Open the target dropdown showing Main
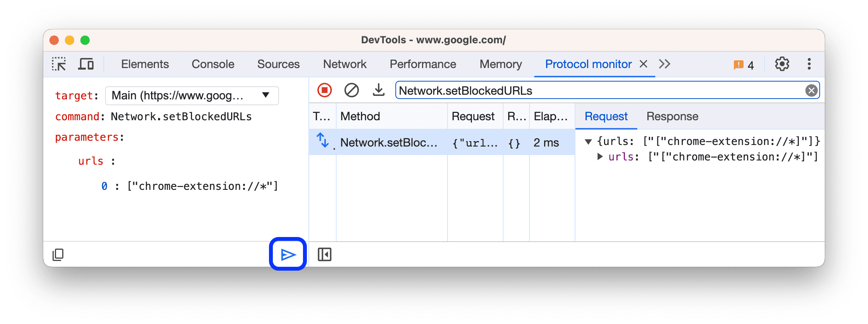 [192, 95]
